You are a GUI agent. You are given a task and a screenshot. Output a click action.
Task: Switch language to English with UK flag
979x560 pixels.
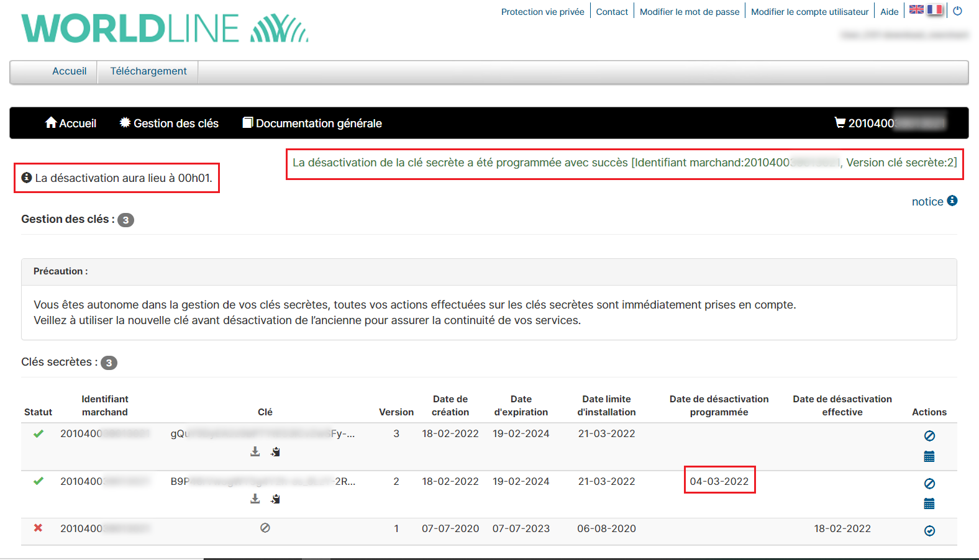coord(916,9)
